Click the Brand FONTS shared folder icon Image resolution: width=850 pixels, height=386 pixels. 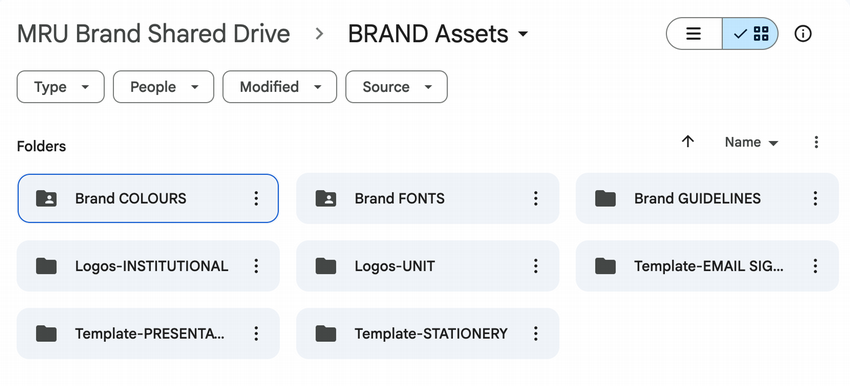326,198
